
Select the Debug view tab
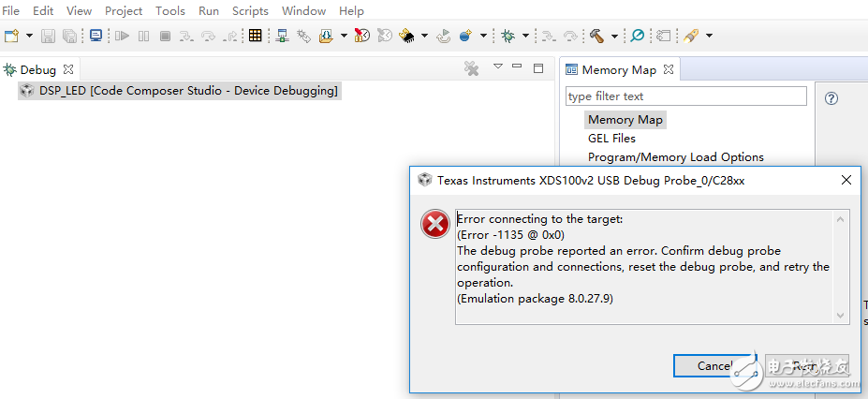[x=37, y=69]
